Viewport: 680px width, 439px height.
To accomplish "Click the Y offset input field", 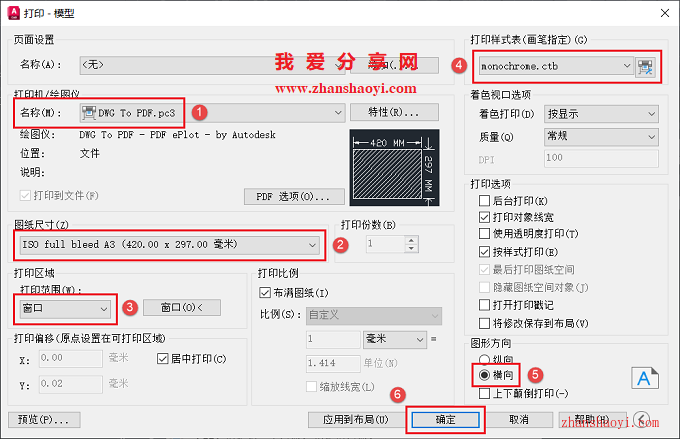I will (x=71, y=384).
